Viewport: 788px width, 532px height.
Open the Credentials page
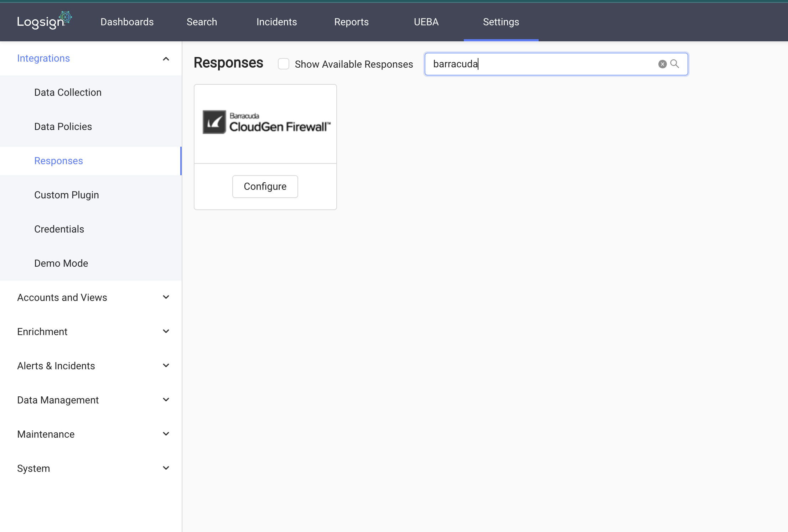91,229
